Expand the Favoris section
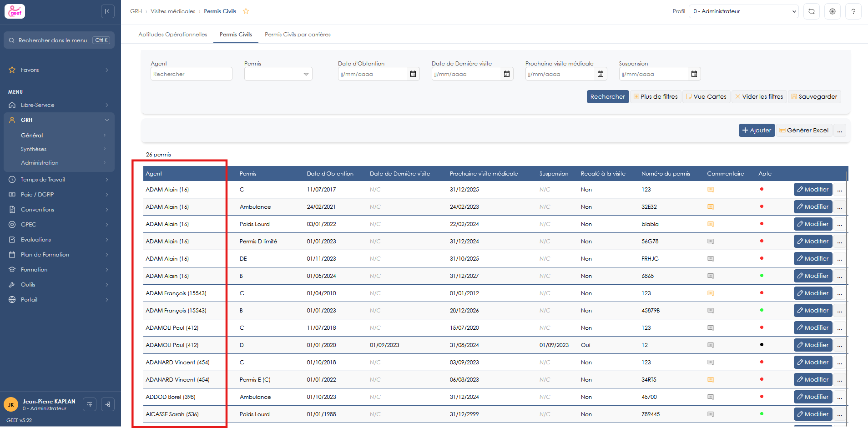Screen dimensions: 868x428 (59, 70)
